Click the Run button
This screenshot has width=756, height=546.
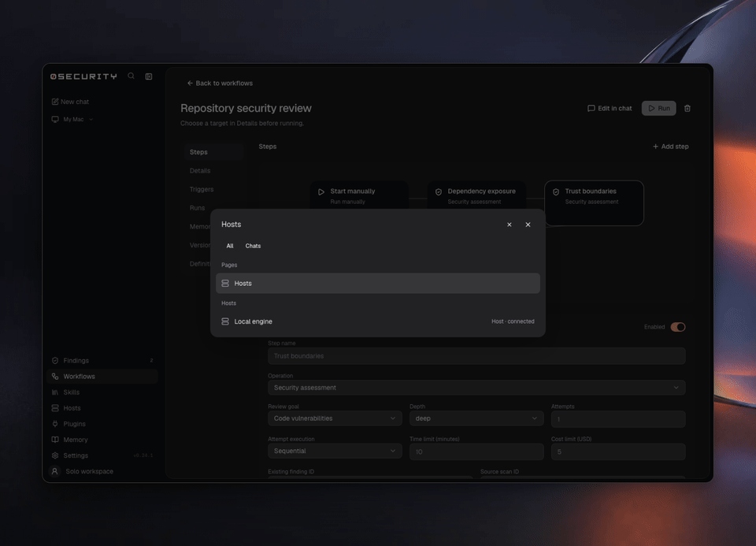(658, 109)
